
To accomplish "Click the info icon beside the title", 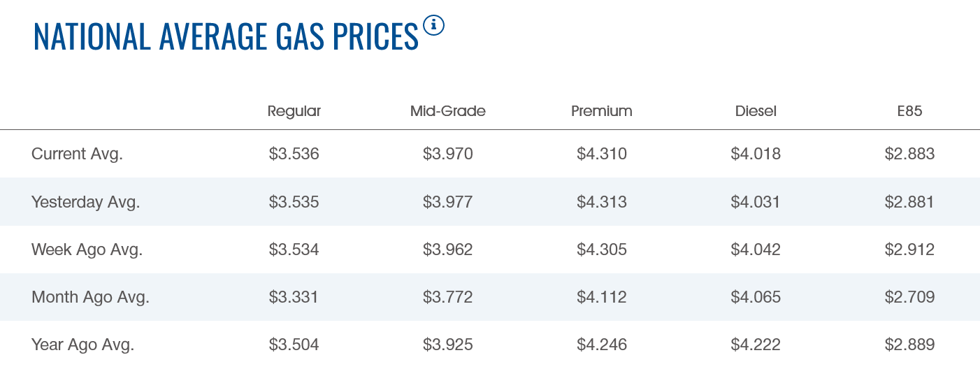I will coord(433,26).
